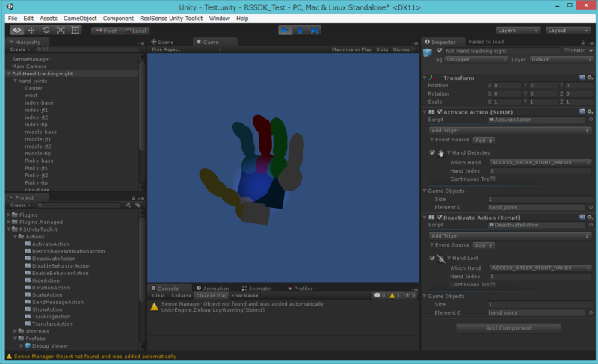This screenshot has height=364, width=598.
Task: Click the Hand Lost crossed-hand icon
Action: pyautogui.click(x=441, y=259)
